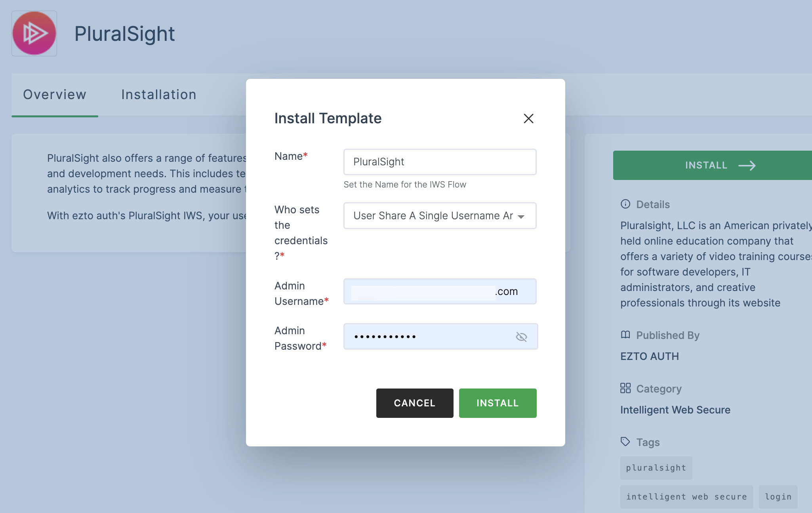Click the Admin Username input field
The image size is (812, 513).
[440, 291]
